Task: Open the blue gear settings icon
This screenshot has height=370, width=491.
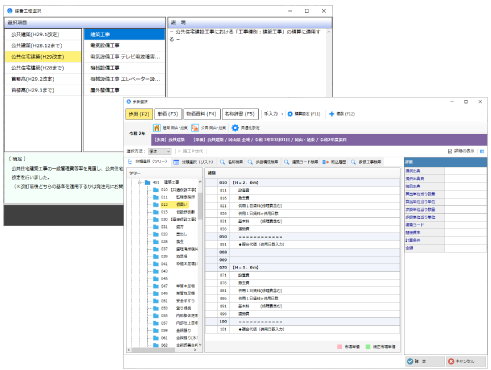Action: coord(235,128)
